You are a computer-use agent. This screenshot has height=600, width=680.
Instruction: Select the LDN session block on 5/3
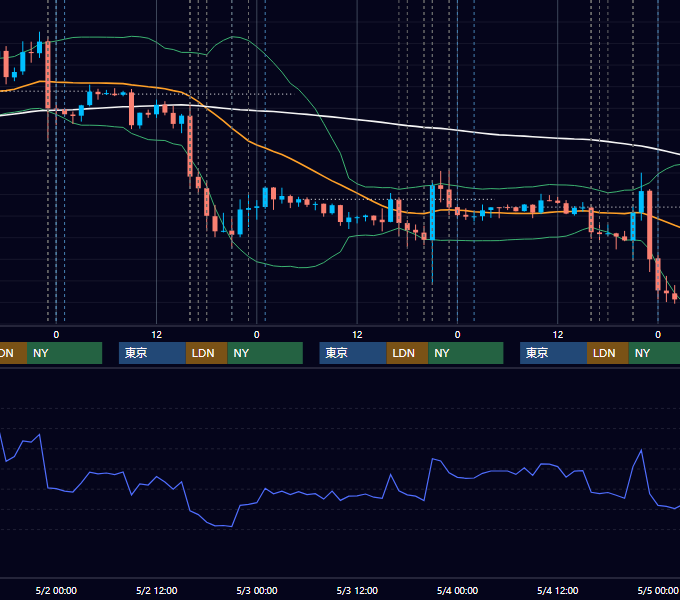(x=407, y=353)
